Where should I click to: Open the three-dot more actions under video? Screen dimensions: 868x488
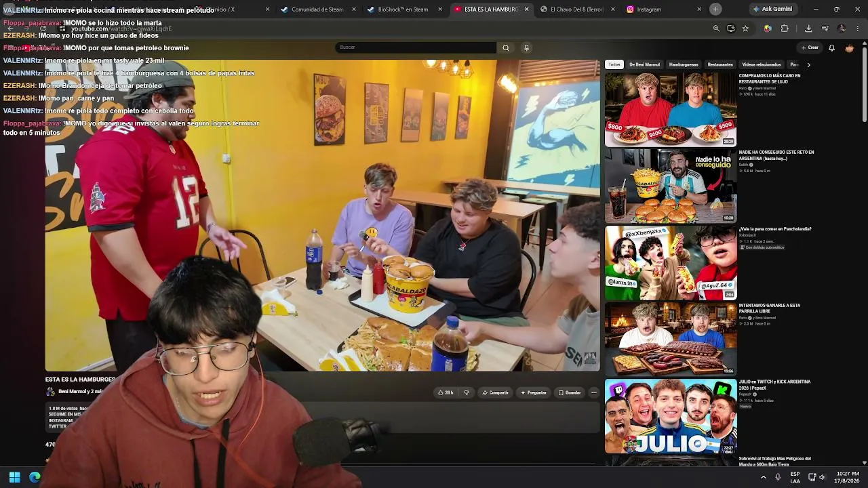click(594, 392)
